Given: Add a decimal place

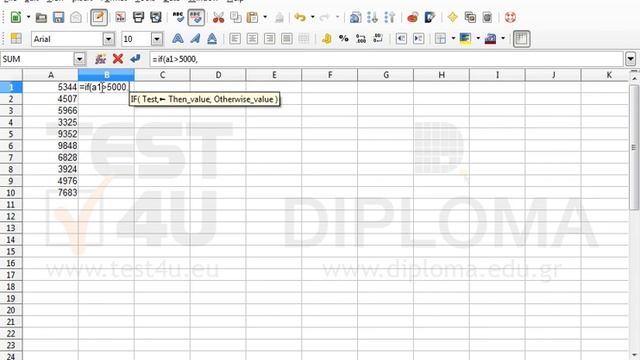Looking at the screenshot, I should 361,39.
